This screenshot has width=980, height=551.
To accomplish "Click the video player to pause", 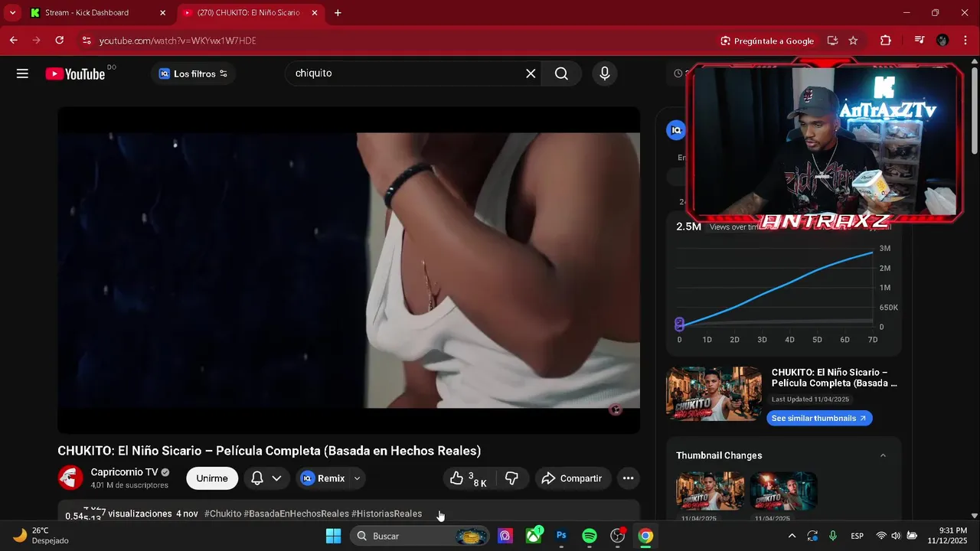I will 348,270.
